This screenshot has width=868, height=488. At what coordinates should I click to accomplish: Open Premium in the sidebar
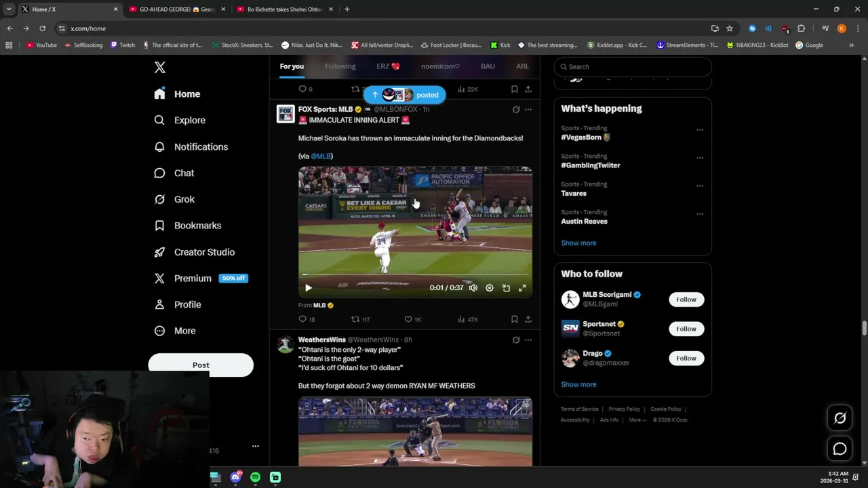pos(183,278)
